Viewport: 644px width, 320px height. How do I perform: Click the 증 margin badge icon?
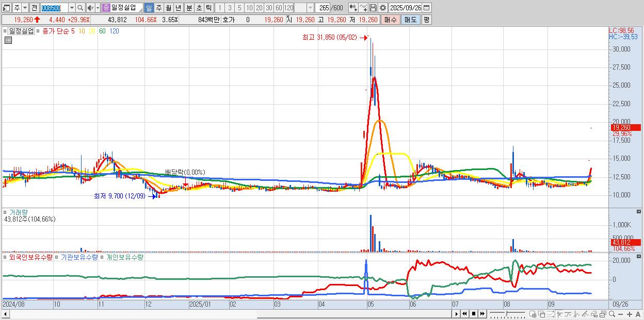pyautogui.click(x=106, y=8)
